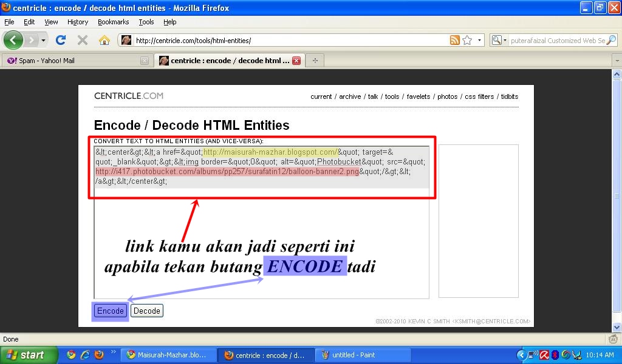Click the status bar add-on icon
The image size is (622, 364).
(613, 339)
